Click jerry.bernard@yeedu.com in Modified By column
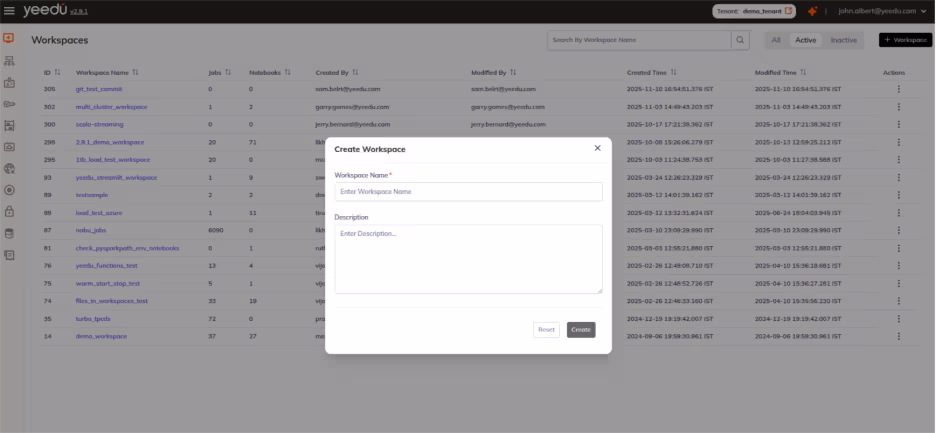The height and width of the screenshot is (433, 936). tap(508, 124)
